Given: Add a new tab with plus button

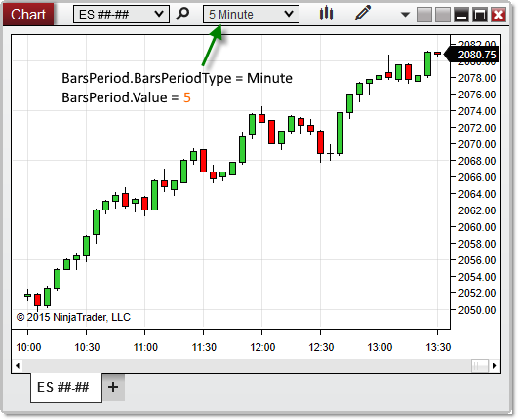Looking at the screenshot, I should (113, 387).
